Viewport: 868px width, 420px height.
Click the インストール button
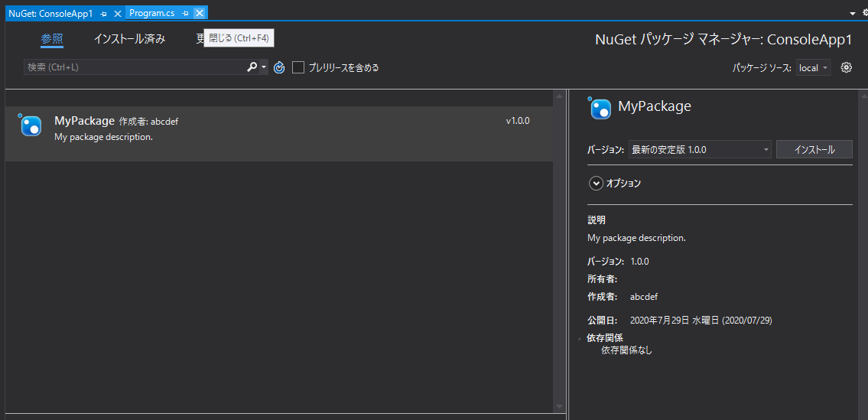point(814,150)
